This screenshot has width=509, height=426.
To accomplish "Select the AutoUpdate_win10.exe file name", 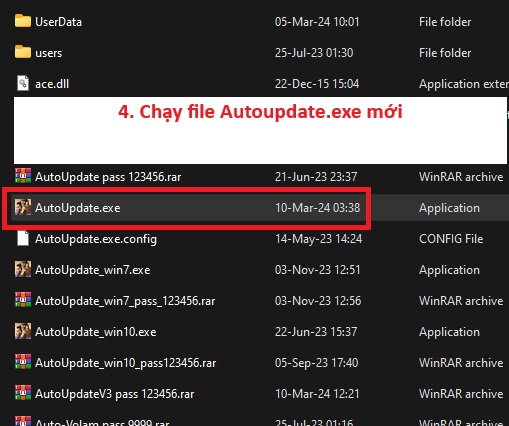I will point(96,332).
